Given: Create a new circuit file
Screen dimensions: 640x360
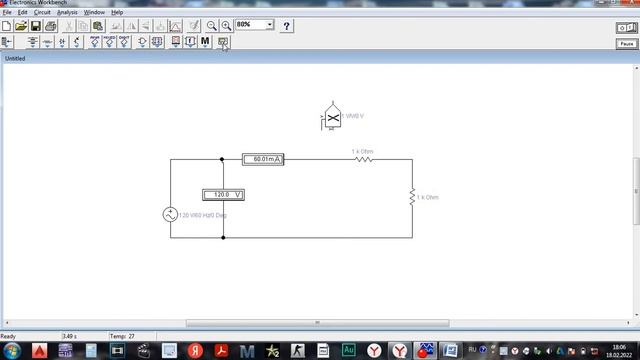Looking at the screenshot, I should coord(7,26).
